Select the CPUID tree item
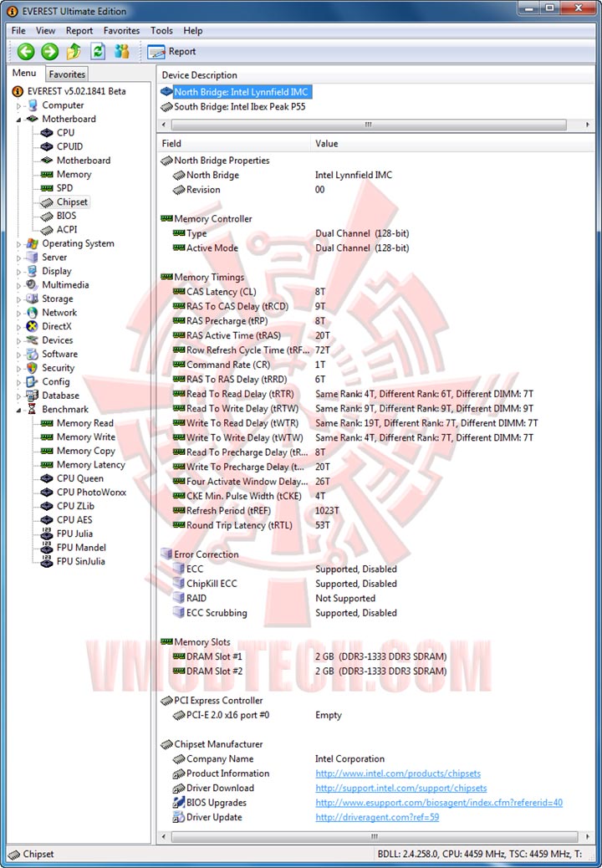The width and height of the screenshot is (602, 868). (x=69, y=146)
